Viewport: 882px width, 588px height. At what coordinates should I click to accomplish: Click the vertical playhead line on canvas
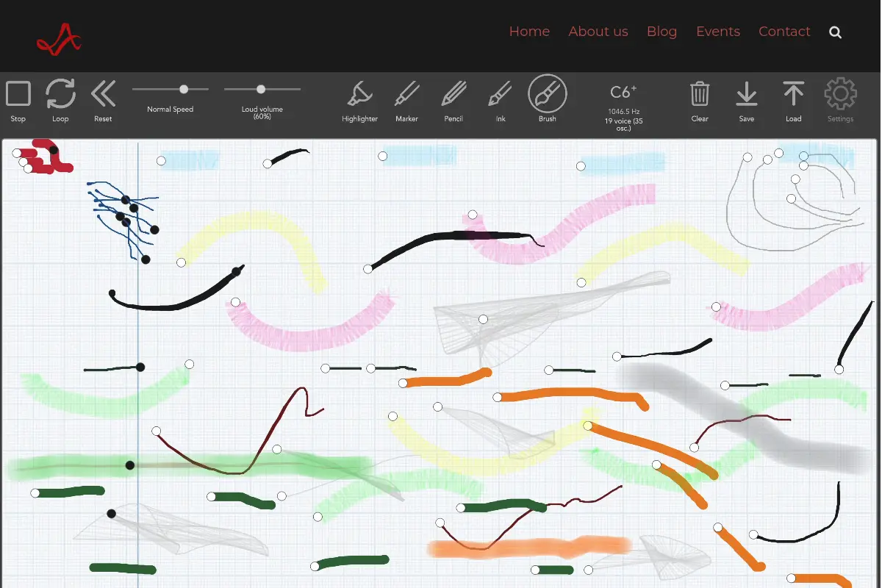click(138, 364)
